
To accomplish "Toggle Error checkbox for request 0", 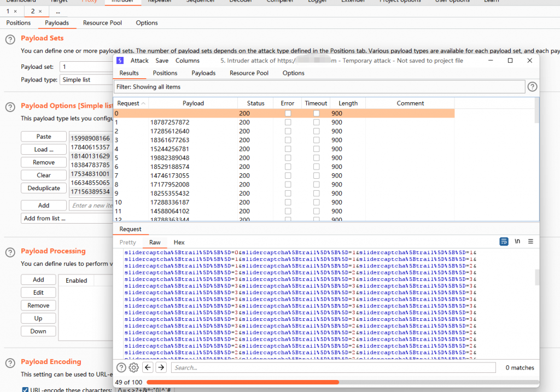I will tap(288, 113).
